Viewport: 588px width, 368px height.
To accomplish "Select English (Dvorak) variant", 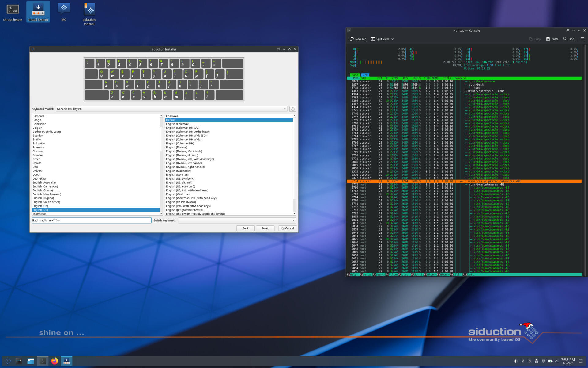I will click(229, 148).
